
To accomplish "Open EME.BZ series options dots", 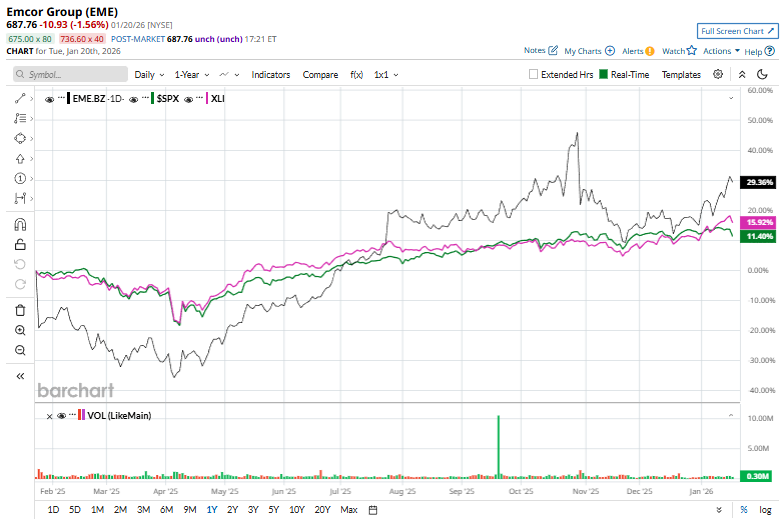I will 61,98.
